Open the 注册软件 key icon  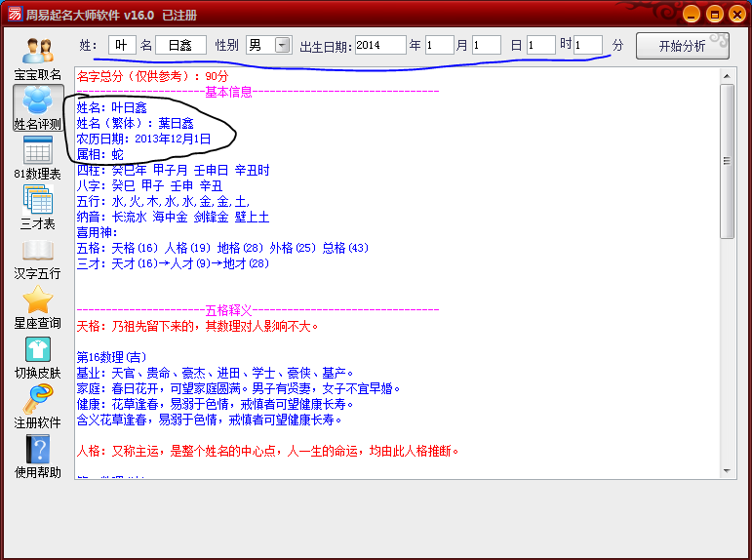(38, 400)
